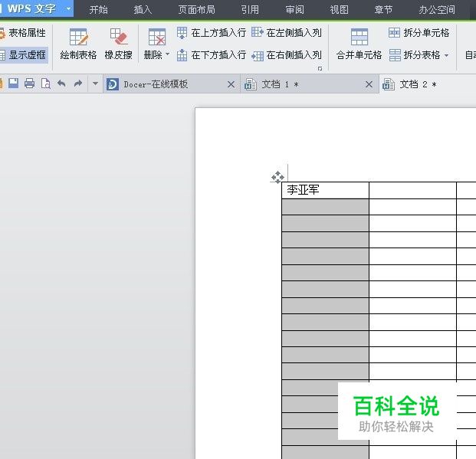Open the 视图 ribbon tab

tap(339, 9)
